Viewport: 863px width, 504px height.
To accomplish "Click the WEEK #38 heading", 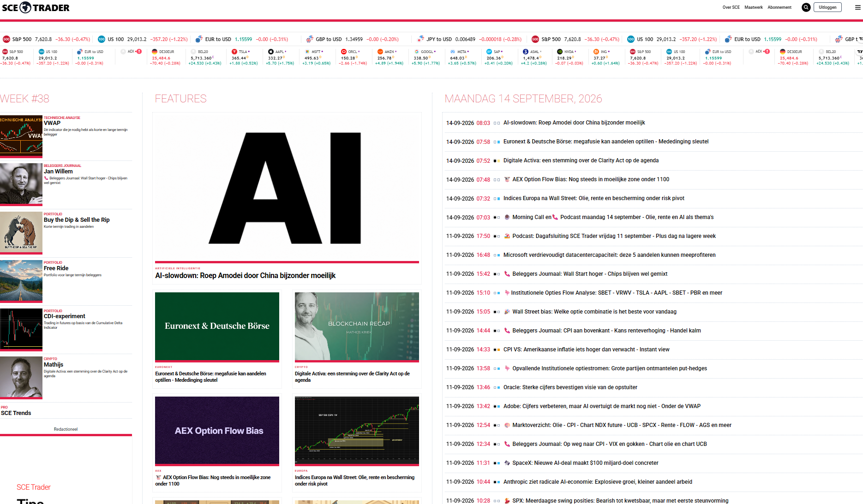I will click(x=24, y=99).
